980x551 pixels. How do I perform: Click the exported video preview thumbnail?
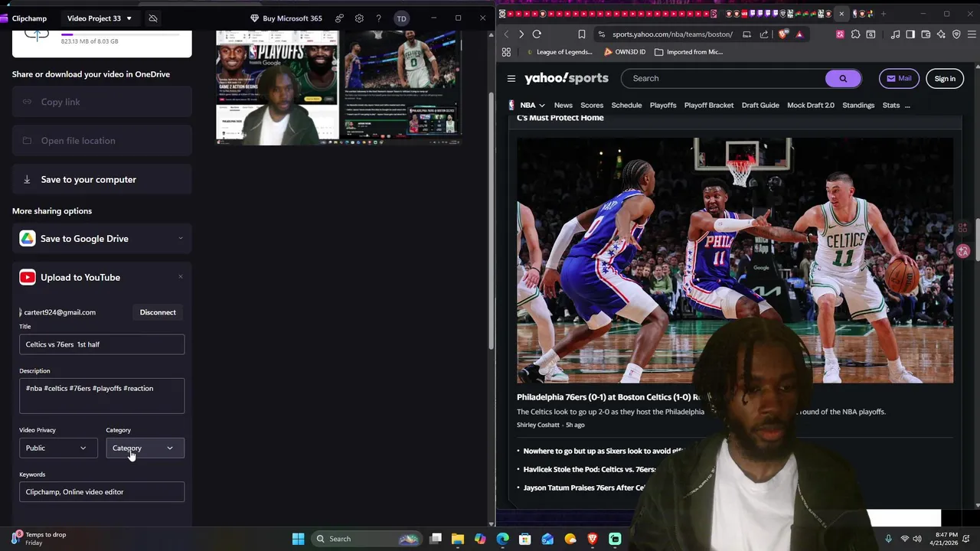pos(339,87)
